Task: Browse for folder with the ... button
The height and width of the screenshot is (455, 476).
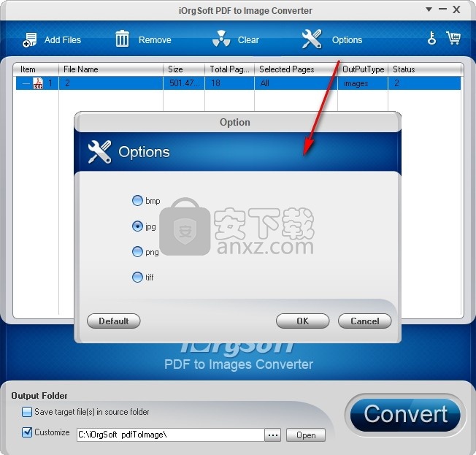Action: click(272, 435)
